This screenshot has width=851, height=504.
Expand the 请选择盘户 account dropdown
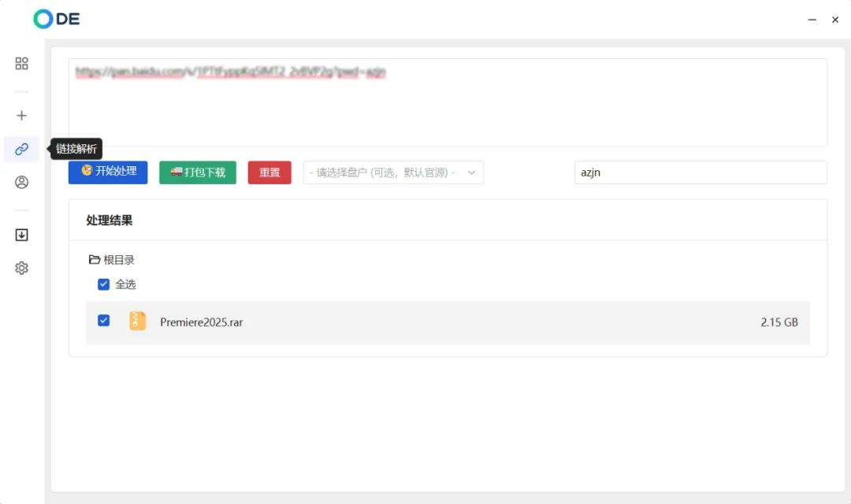click(393, 172)
